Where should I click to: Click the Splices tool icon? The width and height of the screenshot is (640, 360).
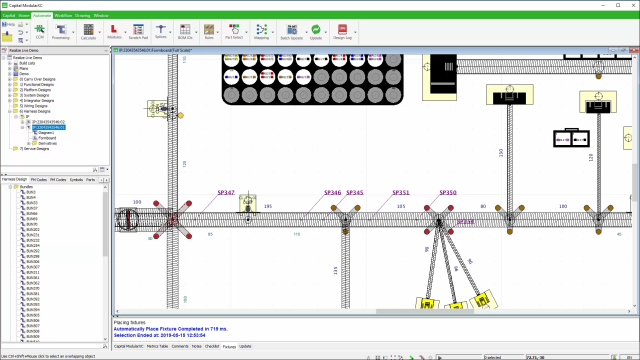pyautogui.click(x=161, y=29)
